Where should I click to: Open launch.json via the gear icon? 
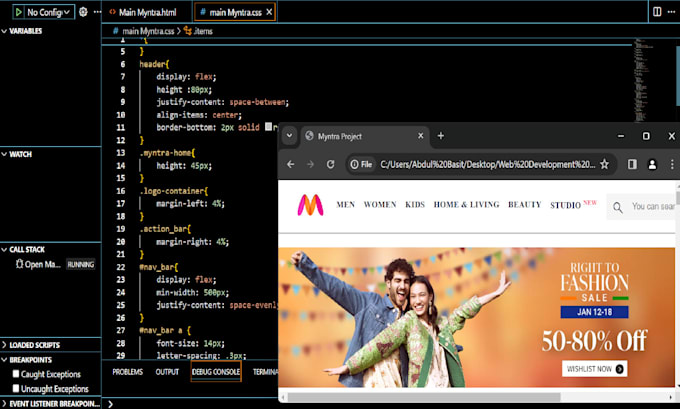pyautogui.click(x=83, y=12)
